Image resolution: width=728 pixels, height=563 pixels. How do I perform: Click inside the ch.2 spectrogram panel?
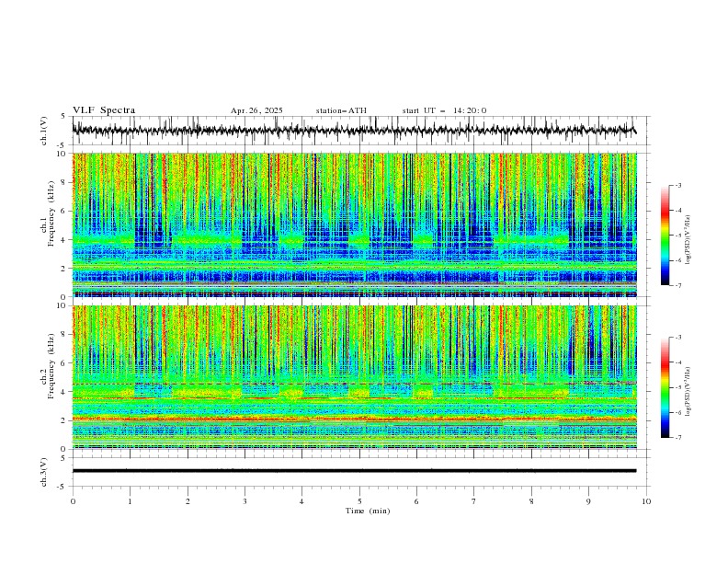(x=354, y=377)
